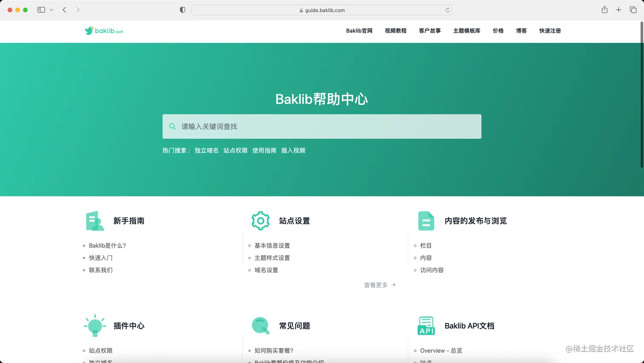Open the 站点设置 heading

point(294,221)
